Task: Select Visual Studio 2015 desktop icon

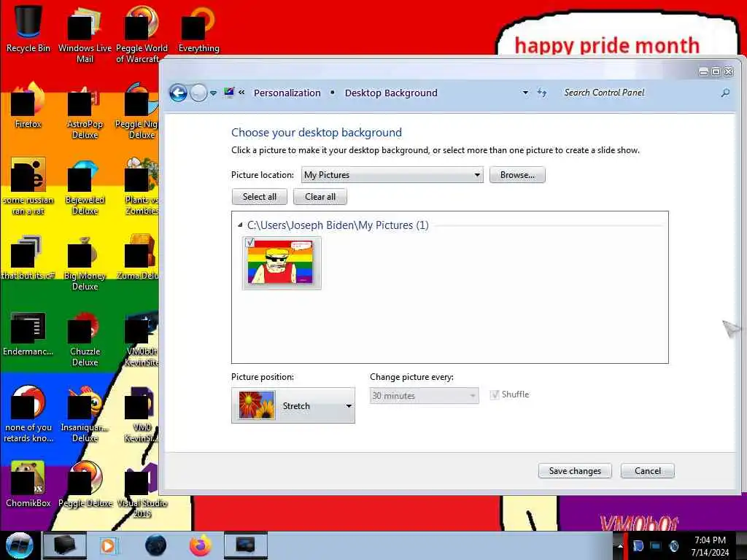Action: click(142, 489)
